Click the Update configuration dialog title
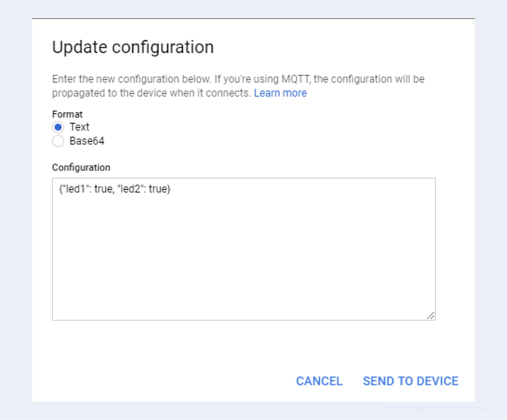The height and width of the screenshot is (420, 507). click(x=133, y=47)
